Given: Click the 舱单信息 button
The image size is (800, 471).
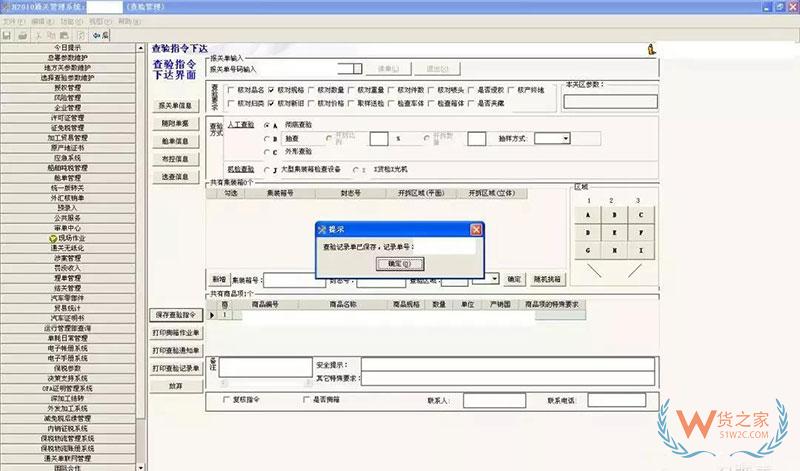Looking at the screenshot, I should [176, 141].
